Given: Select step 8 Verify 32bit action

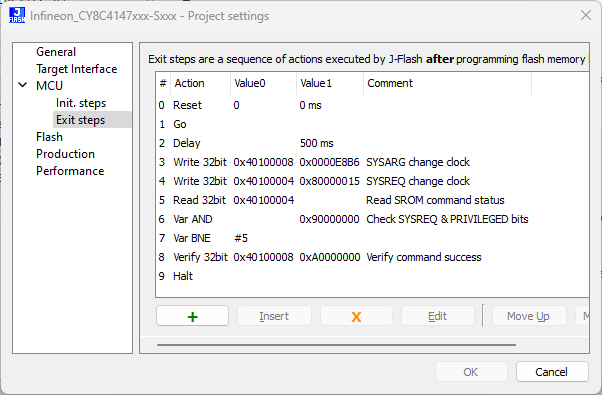Looking at the screenshot, I should tap(200, 257).
